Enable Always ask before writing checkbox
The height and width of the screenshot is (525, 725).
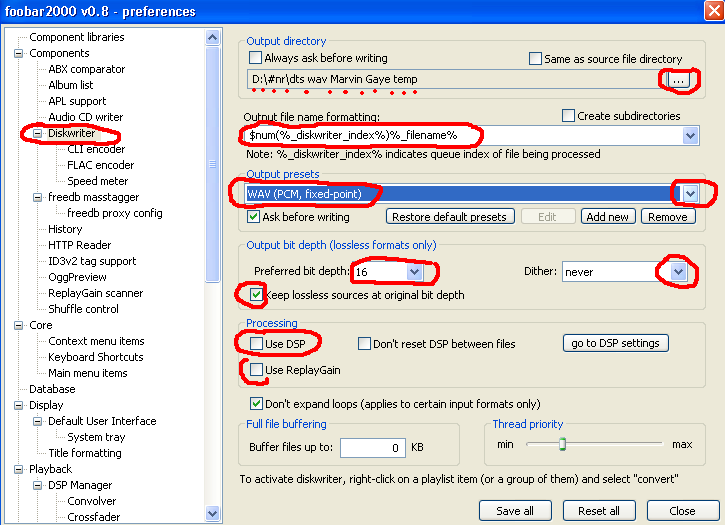coord(255,58)
